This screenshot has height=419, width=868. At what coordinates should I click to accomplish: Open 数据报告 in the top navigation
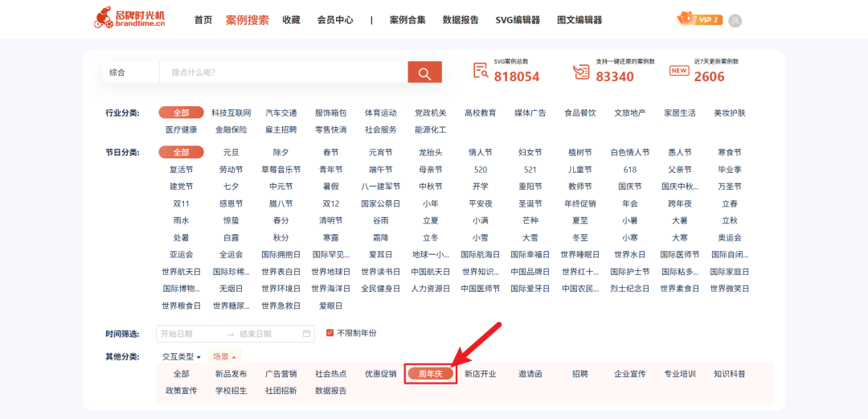tap(461, 20)
